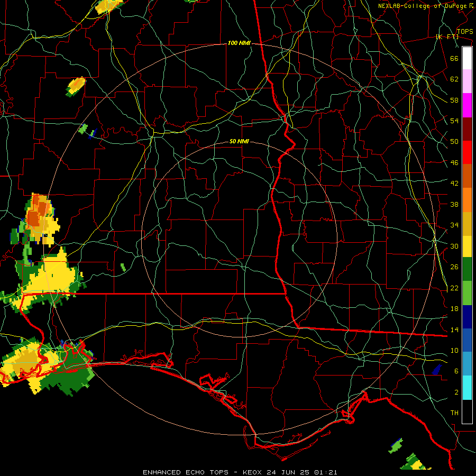
Task: Click the 26 value in the legend
Action: tap(454, 267)
